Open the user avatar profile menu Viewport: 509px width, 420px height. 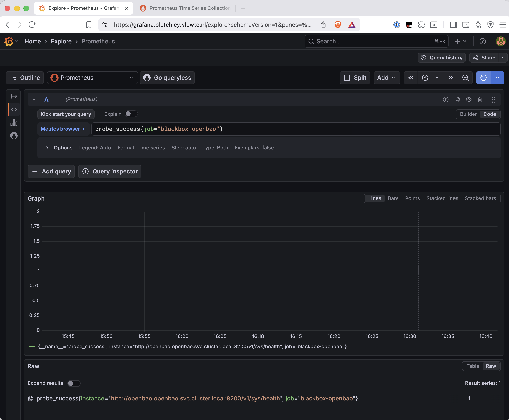click(x=501, y=41)
